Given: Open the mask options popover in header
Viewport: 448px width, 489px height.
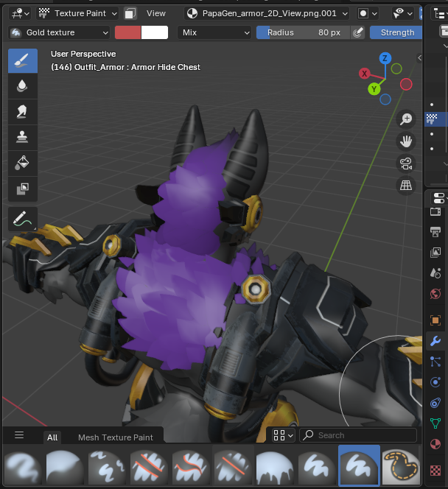Looking at the screenshot, I should [x=368, y=14].
